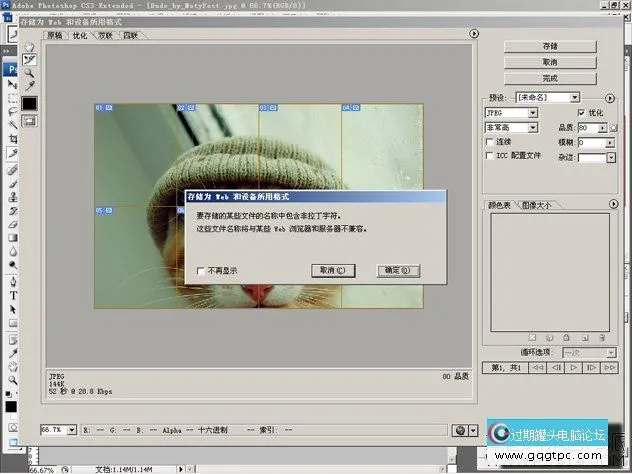The image size is (632, 474).
Task: Select the Notes tool in Photoshop toolbox
Action: coord(12,340)
